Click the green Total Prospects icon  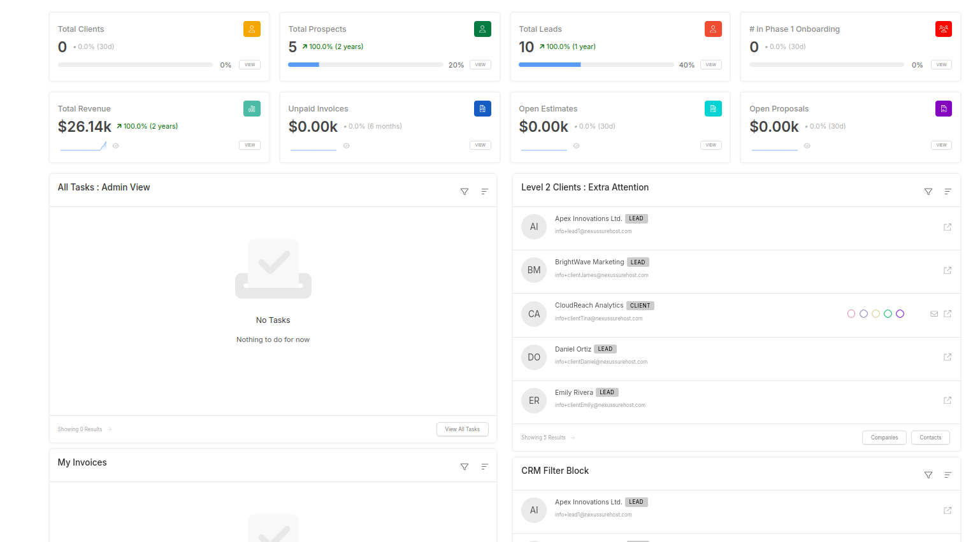click(x=482, y=29)
